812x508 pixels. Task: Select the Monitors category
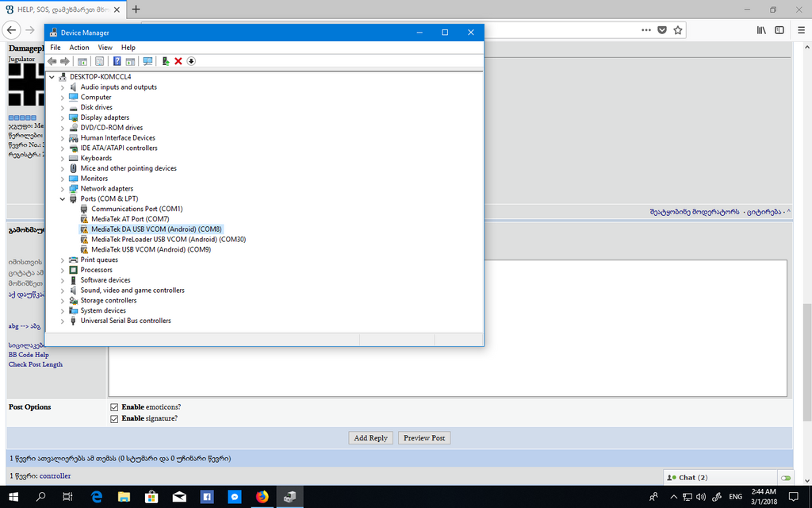point(94,179)
